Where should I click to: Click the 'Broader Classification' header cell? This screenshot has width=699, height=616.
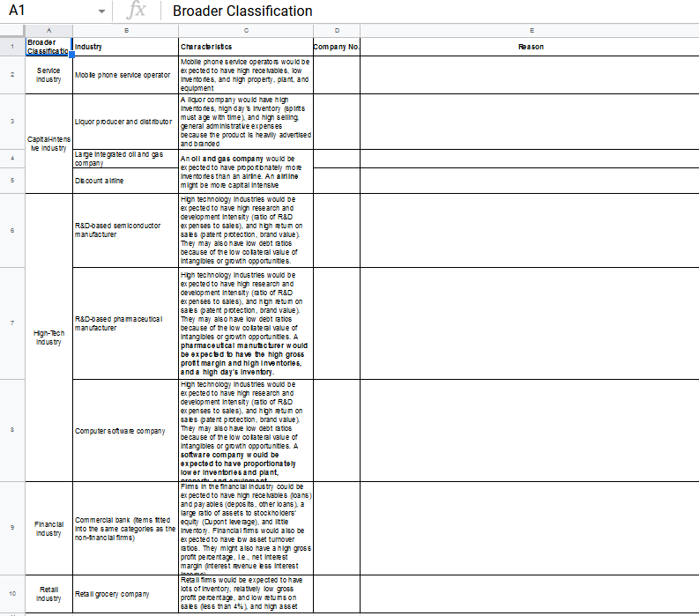click(x=49, y=47)
